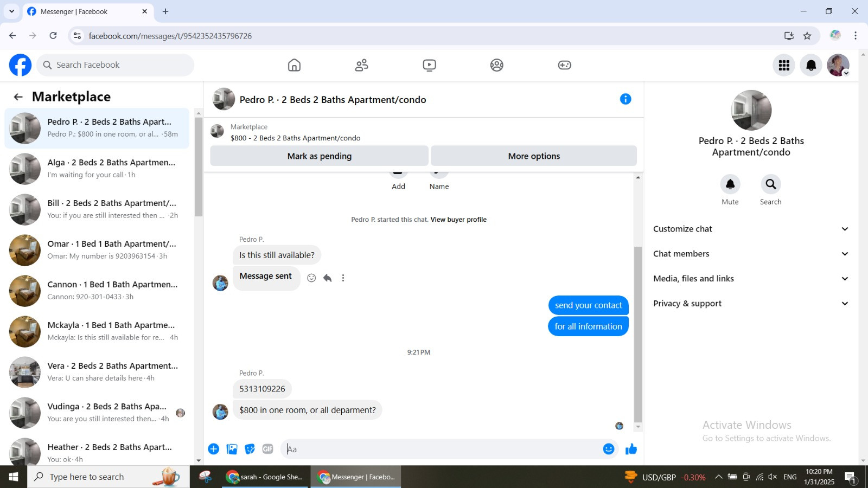
Task: Open Bill conversation in list
Action: point(97,209)
